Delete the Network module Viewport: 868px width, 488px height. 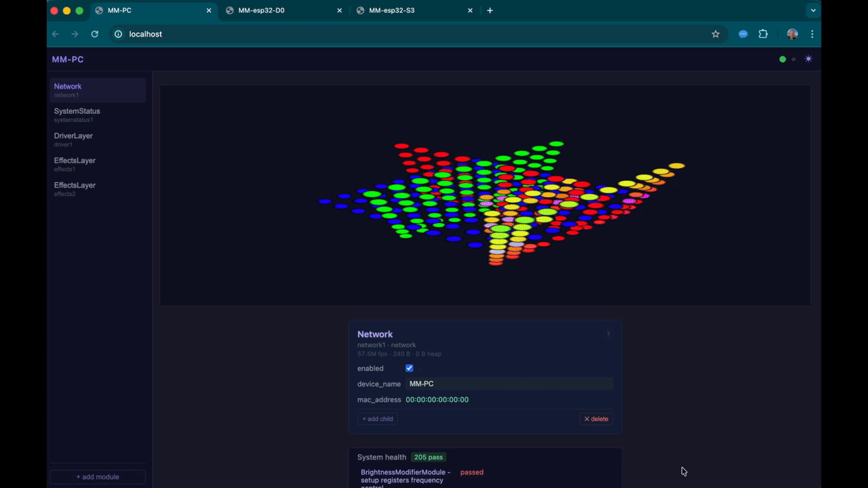pos(597,419)
